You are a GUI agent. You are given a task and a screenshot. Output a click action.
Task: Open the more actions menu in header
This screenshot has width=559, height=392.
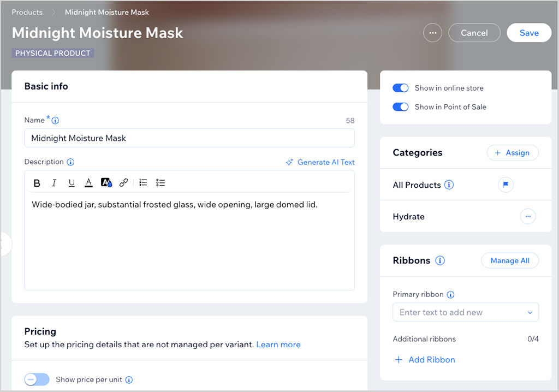click(433, 33)
